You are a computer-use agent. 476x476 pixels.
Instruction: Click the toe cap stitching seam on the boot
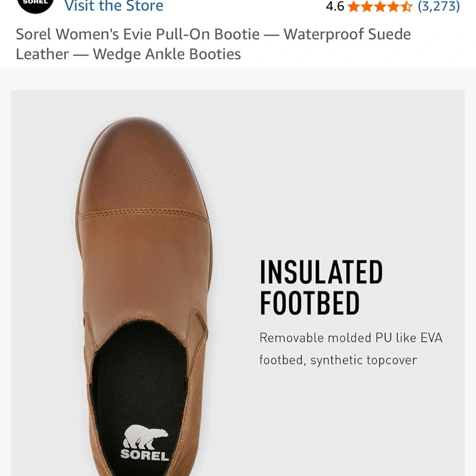click(x=143, y=213)
